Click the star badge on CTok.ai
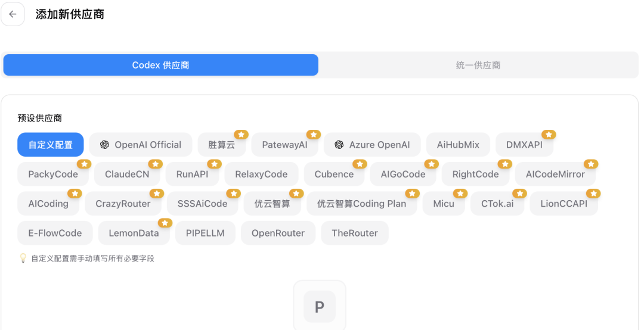 point(520,194)
